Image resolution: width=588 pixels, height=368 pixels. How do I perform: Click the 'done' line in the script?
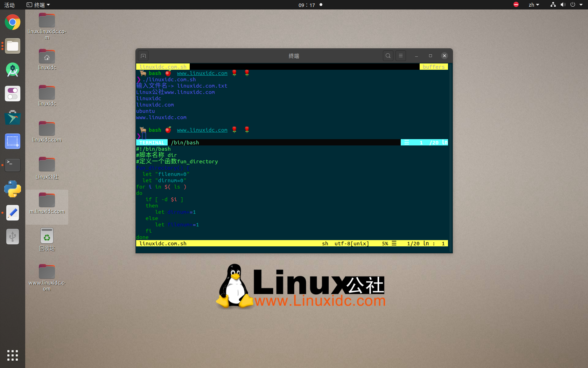pyautogui.click(x=142, y=237)
